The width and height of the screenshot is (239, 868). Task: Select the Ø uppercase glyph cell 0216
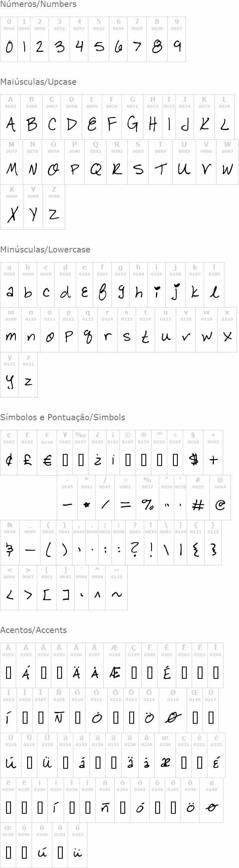(x=173, y=710)
